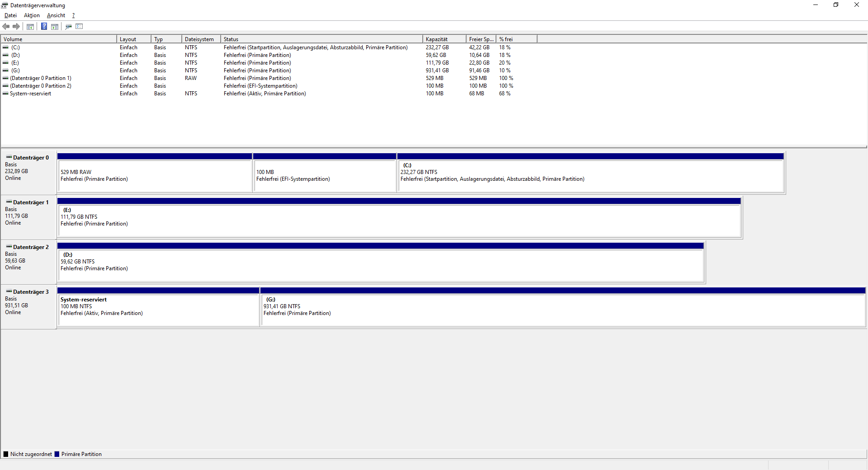868x470 pixels.
Task: Click 'Fehlerfrei (Aktiv, Primäre Partition)' status in list
Action: pos(265,94)
